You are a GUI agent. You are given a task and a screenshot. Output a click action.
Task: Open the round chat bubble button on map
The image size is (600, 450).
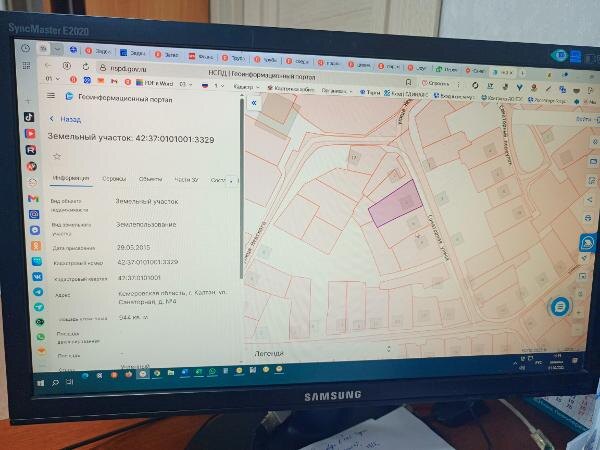point(560,307)
